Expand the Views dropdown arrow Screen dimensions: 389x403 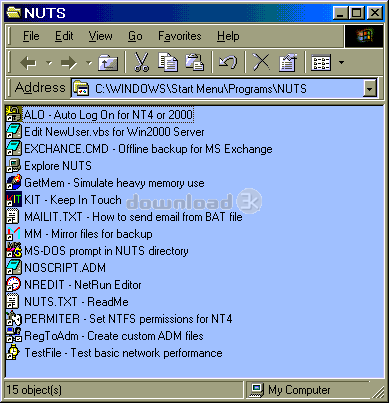[x=341, y=62]
